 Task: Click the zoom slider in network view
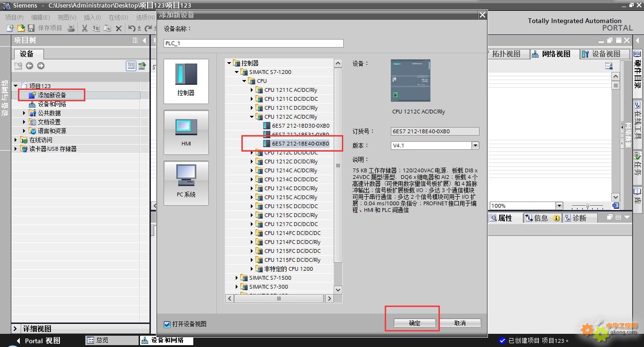point(587,206)
